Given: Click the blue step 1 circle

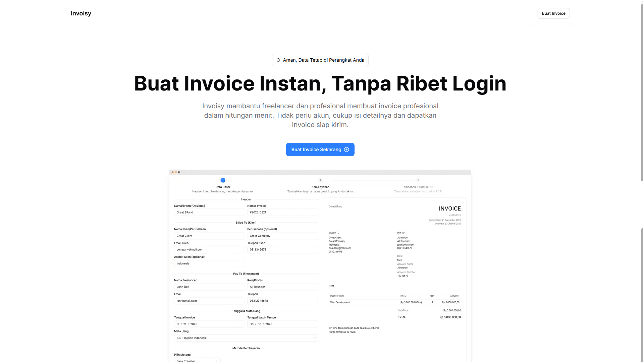Looking at the screenshot, I should [223, 180].
